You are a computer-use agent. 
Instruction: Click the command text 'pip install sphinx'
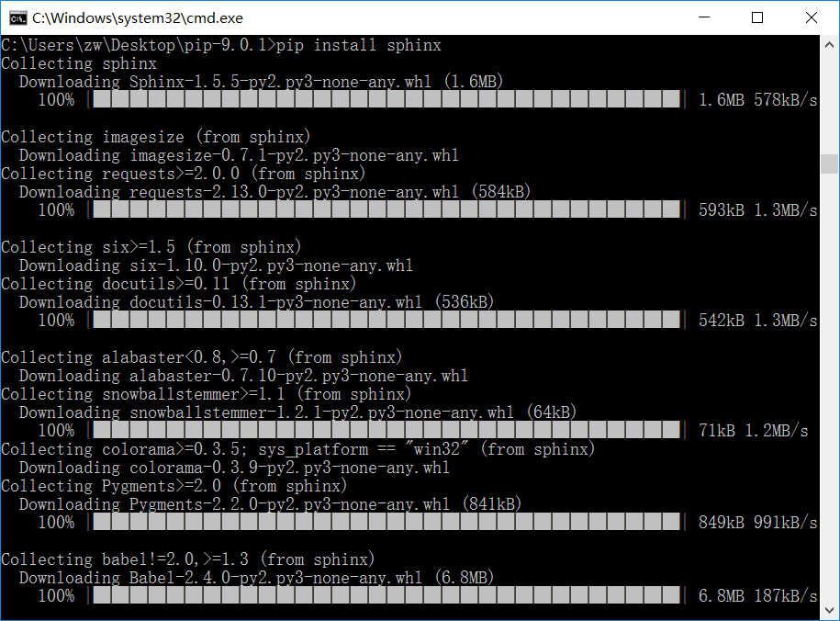[x=359, y=45]
